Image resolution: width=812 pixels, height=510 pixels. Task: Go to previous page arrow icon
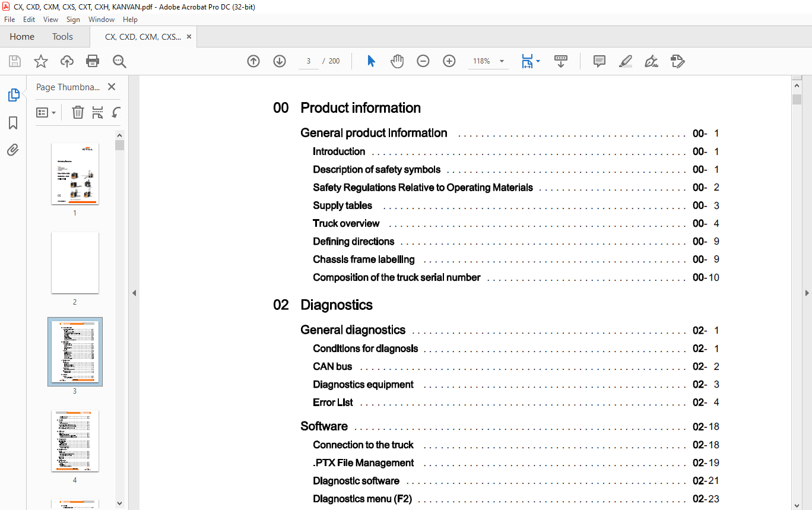click(253, 61)
